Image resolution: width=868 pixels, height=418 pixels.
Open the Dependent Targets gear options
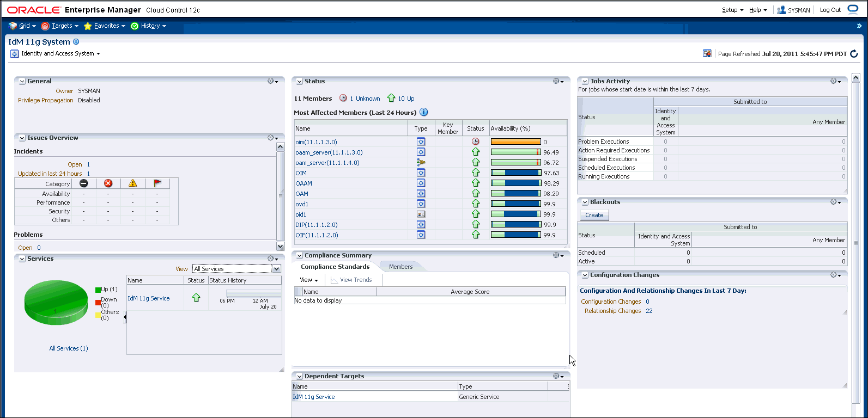558,376
